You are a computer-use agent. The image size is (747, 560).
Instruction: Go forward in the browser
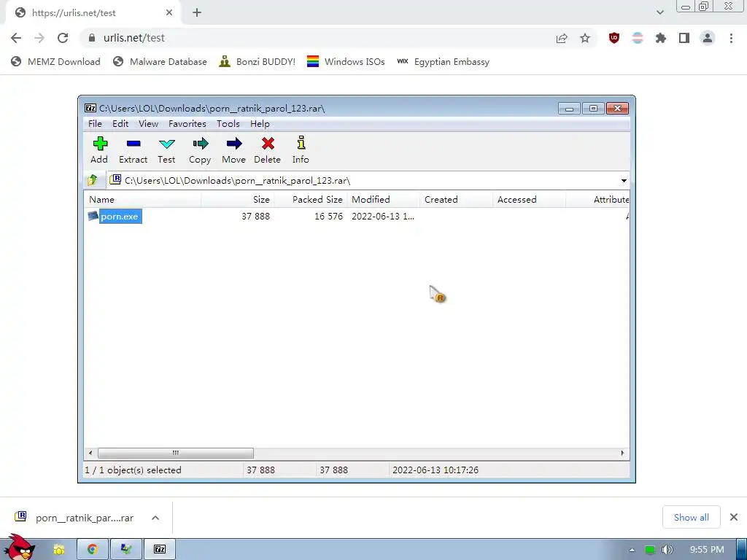tap(39, 38)
